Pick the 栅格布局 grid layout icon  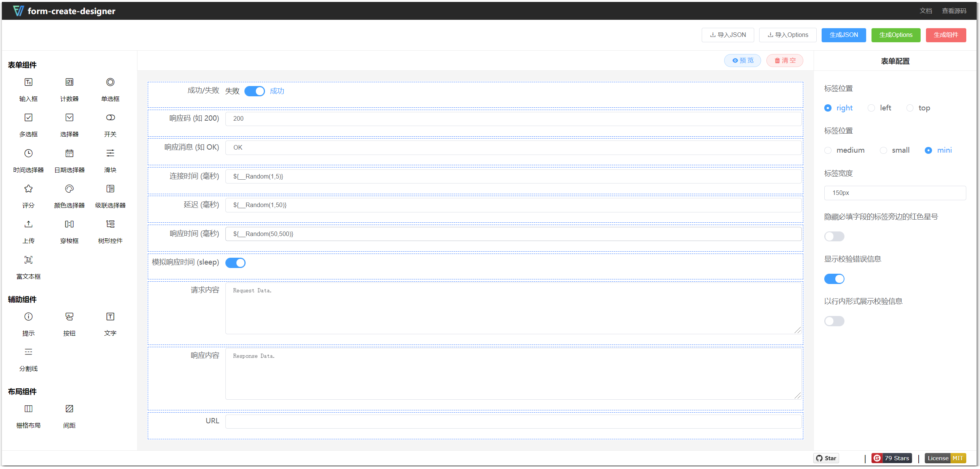point(29,409)
